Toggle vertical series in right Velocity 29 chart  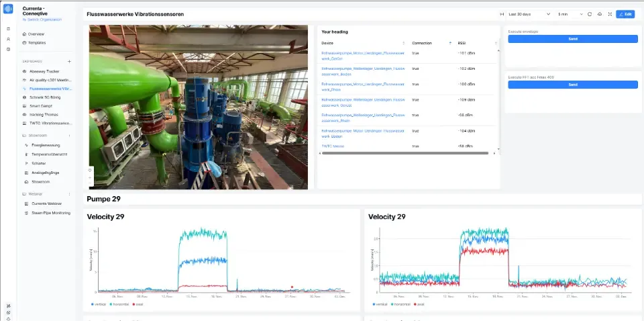coord(380,304)
